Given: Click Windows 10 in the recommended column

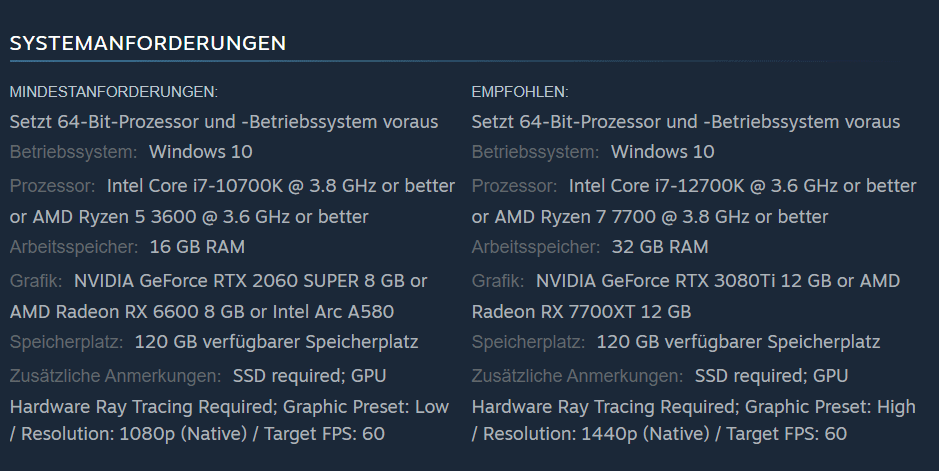Looking at the screenshot, I should (x=662, y=152).
